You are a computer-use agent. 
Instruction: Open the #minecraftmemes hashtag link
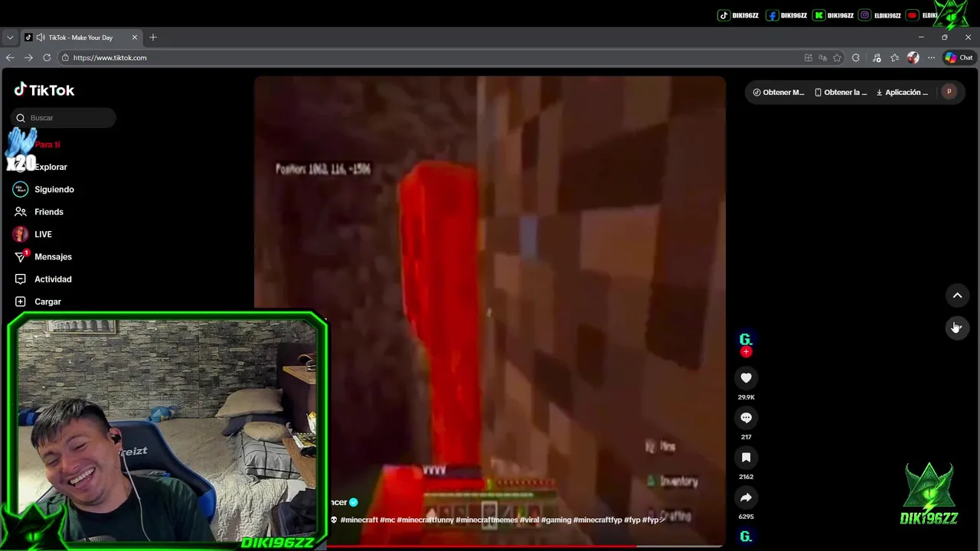pos(487,520)
